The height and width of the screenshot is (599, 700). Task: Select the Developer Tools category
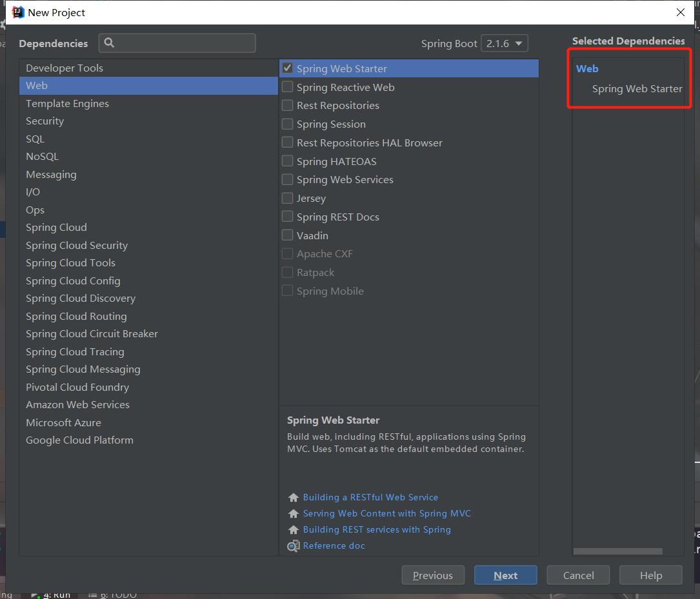tap(148, 68)
